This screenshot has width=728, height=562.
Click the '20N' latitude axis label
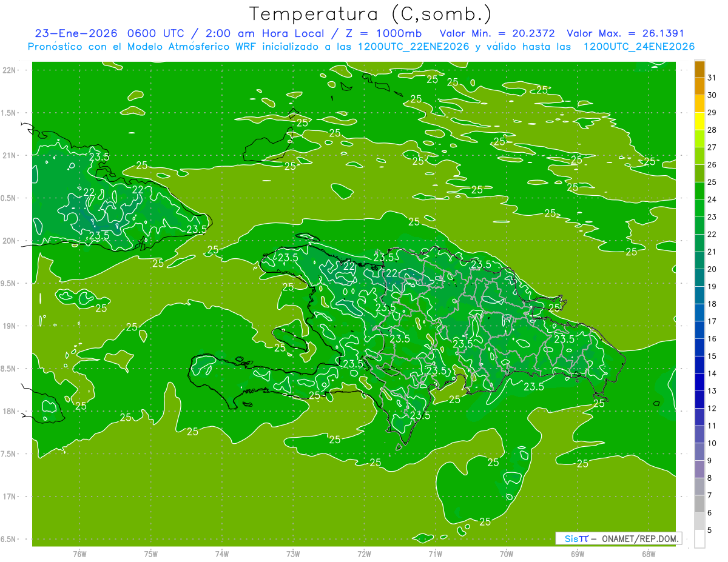point(8,241)
